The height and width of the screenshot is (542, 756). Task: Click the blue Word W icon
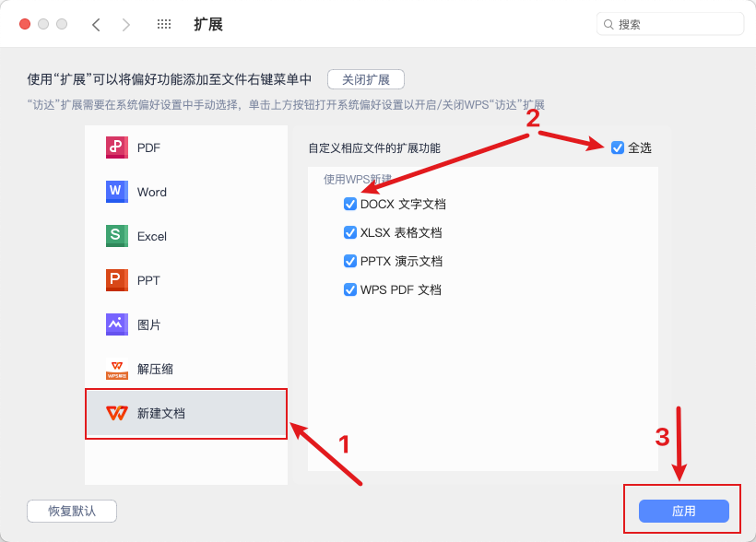pos(117,192)
